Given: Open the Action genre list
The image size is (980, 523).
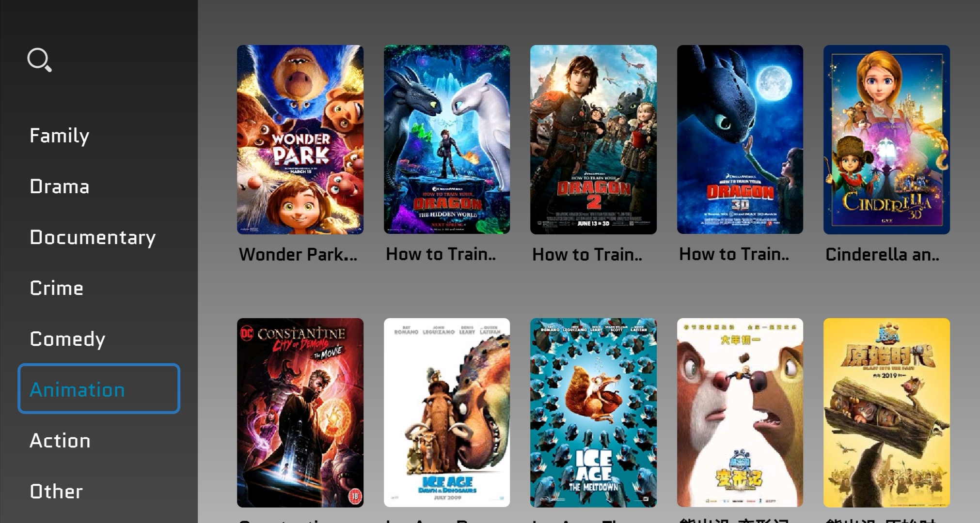Looking at the screenshot, I should point(60,441).
